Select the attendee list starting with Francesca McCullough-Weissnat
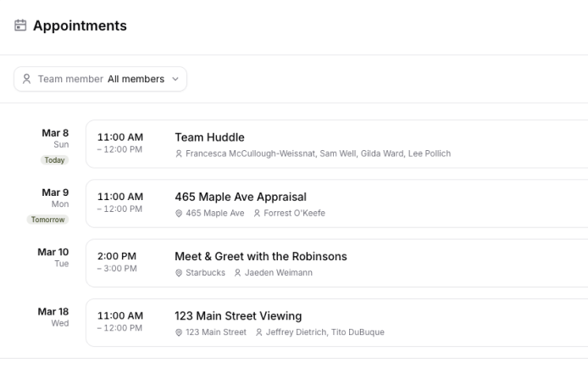This screenshot has height=368, width=588. click(318, 153)
